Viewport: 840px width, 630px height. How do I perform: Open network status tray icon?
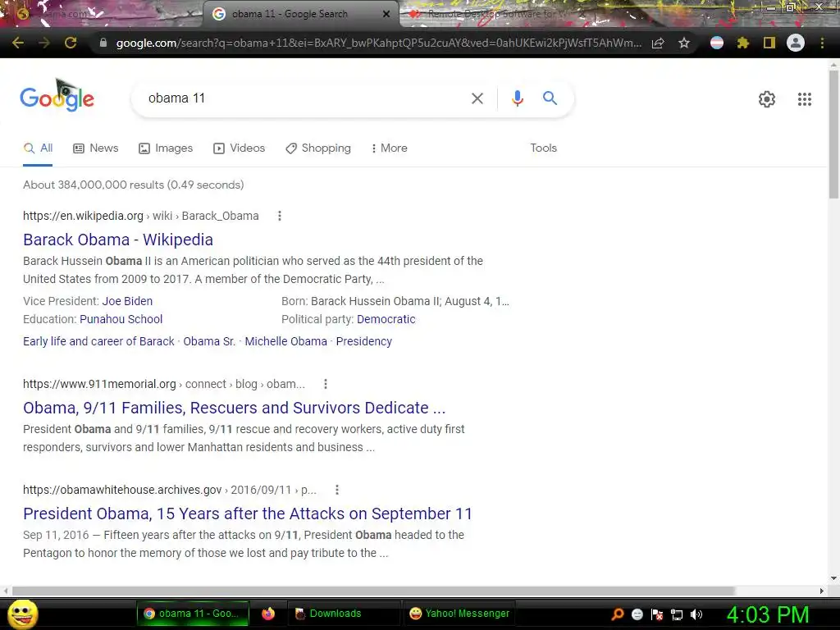pyautogui.click(x=677, y=614)
